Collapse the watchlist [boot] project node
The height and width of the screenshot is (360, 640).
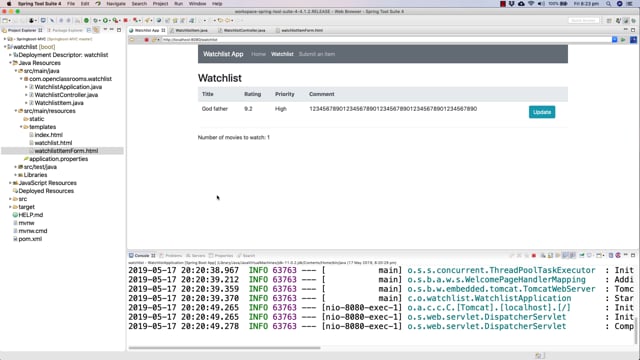pos(5,47)
